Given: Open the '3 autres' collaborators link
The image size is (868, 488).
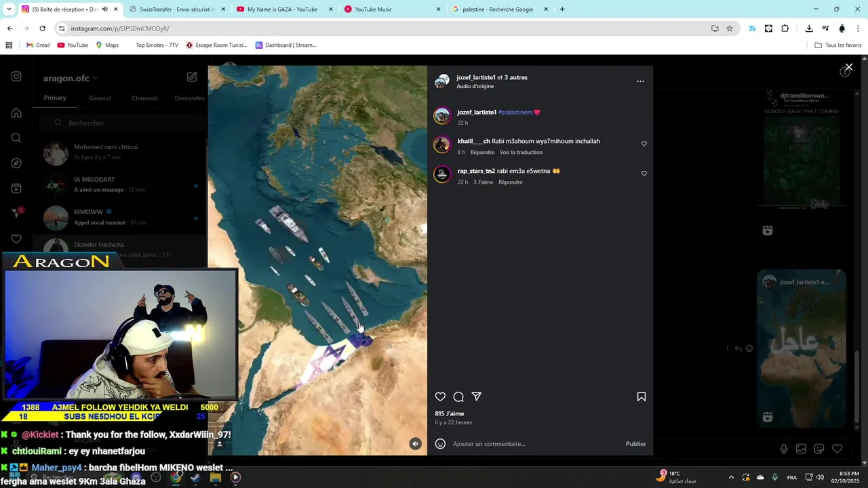Looking at the screenshot, I should 516,77.
